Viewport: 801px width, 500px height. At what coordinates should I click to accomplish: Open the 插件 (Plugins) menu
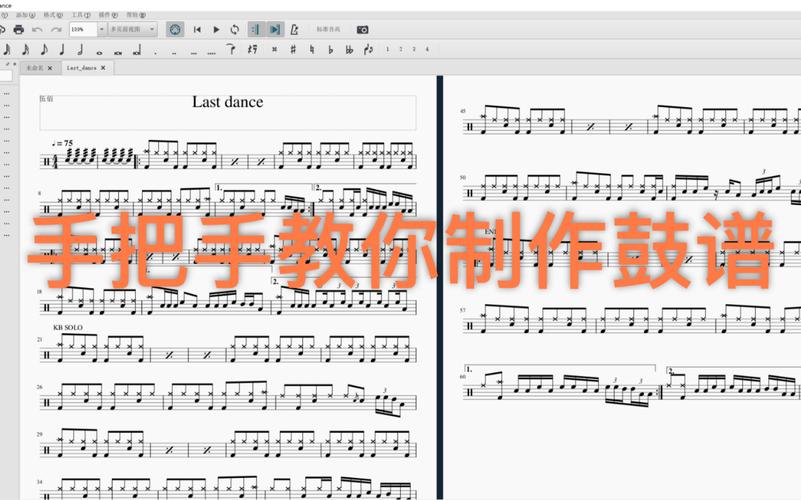point(108,15)
